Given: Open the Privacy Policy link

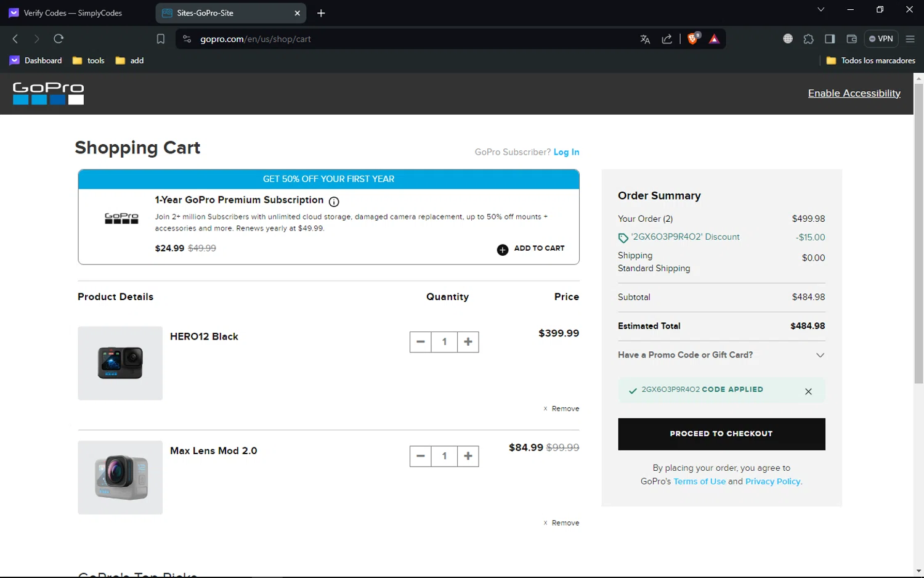Looking at the screenshot, I should click(x=773, y=481).
